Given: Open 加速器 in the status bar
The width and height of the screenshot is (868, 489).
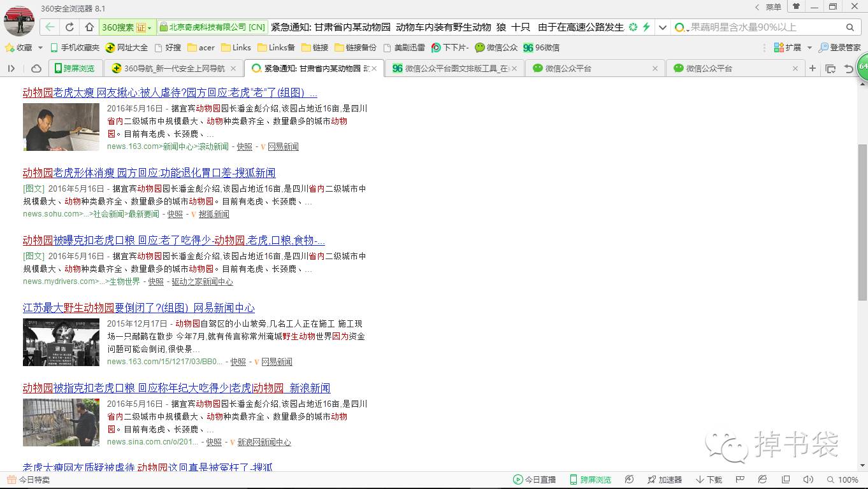Looking at the screenshot, I should [665, 479].
